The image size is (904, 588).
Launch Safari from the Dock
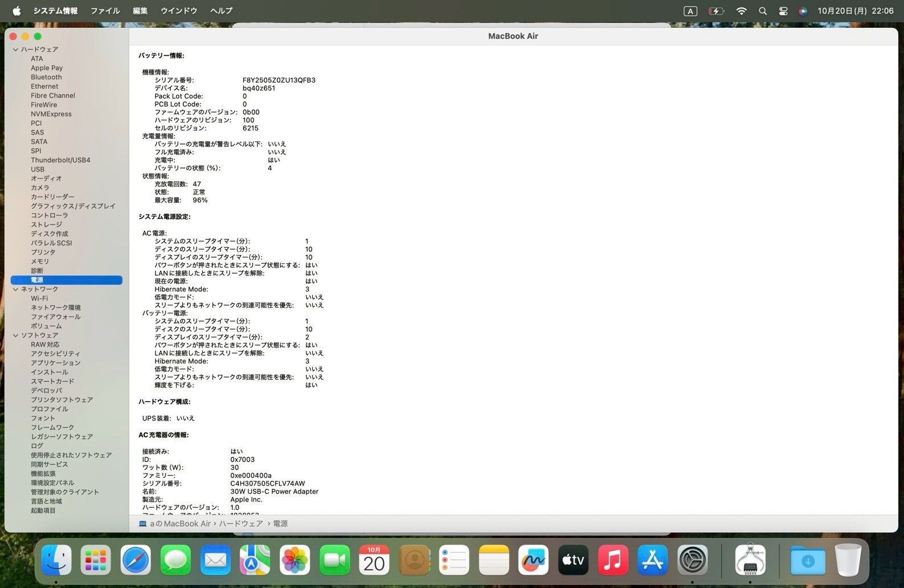(x=136, y=560)
